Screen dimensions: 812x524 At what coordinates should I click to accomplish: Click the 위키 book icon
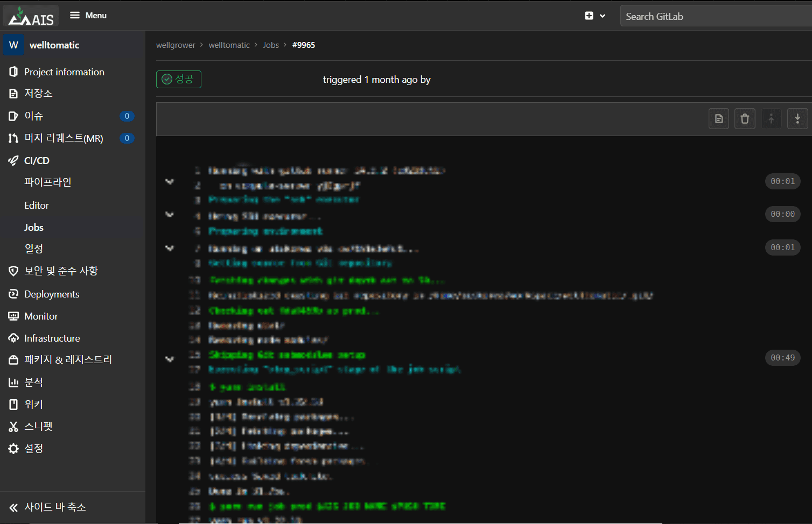tap(13, 405)
